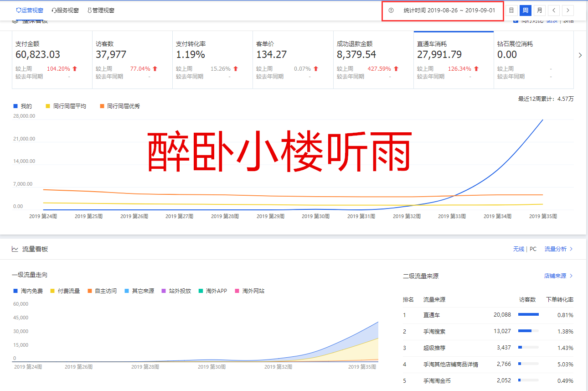588x391 pixels.
Task: Go to the previous period with left arrow
Action: coord(554,10)
